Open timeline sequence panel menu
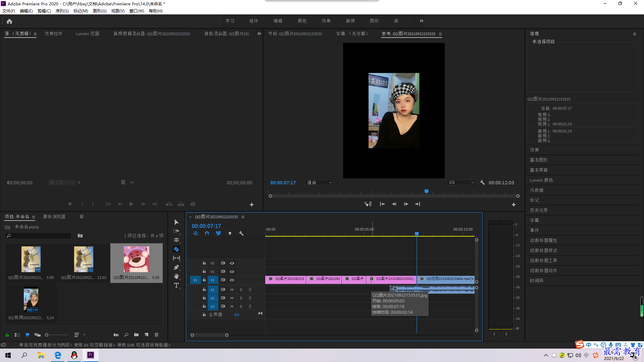The width and height of the screenshot is (644, 362). pos(243,217)
